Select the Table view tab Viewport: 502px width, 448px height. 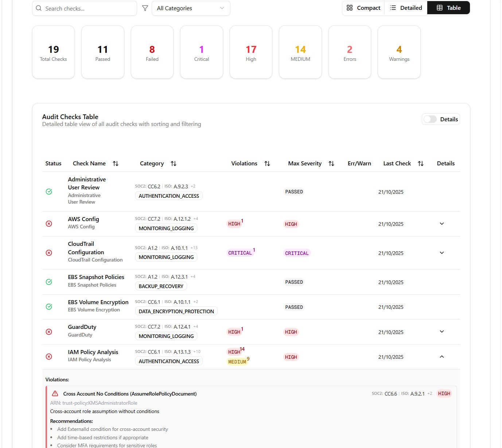tap(448, 8)
